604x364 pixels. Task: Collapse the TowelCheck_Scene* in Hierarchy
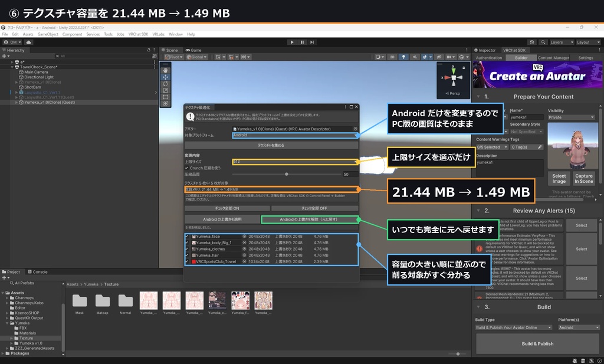point(12,67)
